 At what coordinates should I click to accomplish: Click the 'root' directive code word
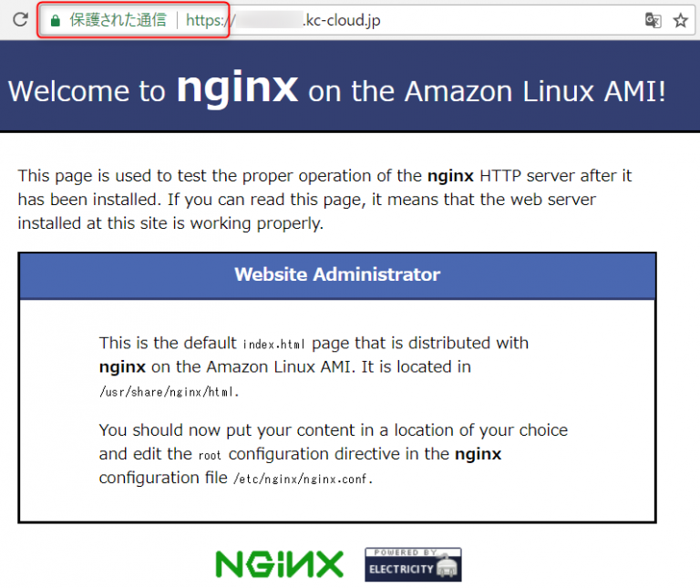[210, 456]
